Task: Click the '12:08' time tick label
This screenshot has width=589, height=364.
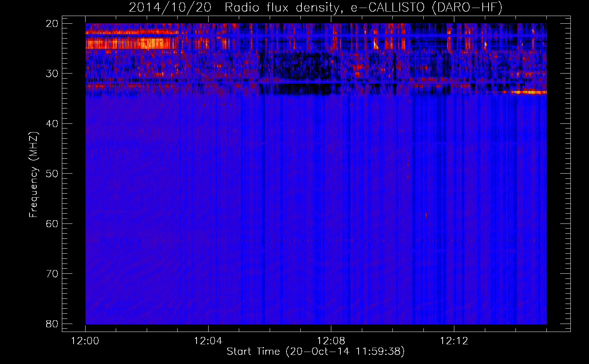Action: 331,341
